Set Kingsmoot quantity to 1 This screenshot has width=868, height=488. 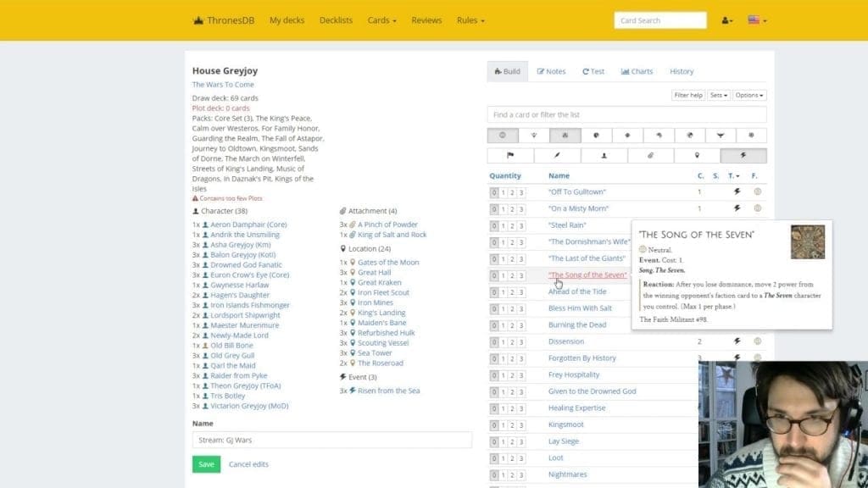coord(504,425)
